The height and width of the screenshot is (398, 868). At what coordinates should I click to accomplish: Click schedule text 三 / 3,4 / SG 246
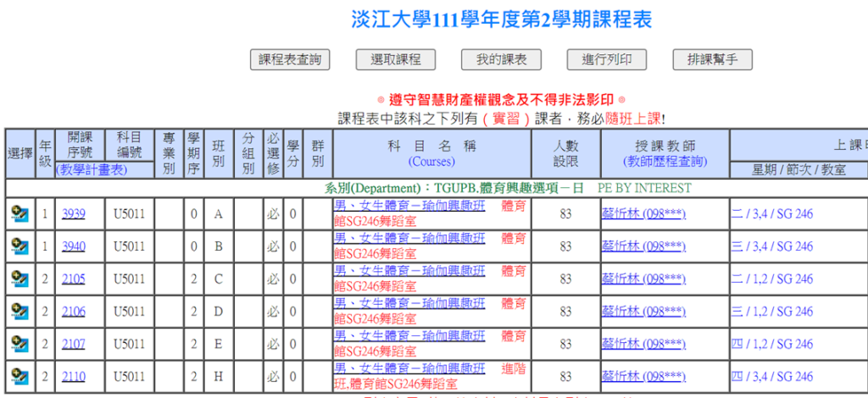(x=772, y=246)
